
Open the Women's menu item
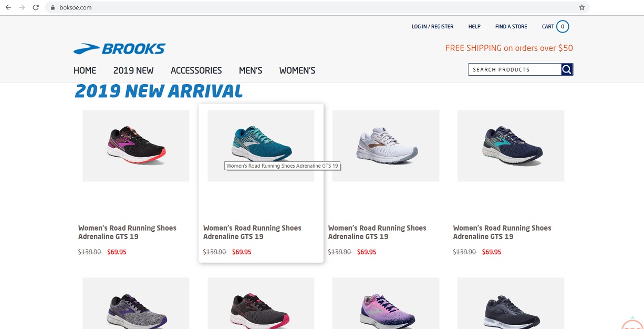(x=297, y=70)
